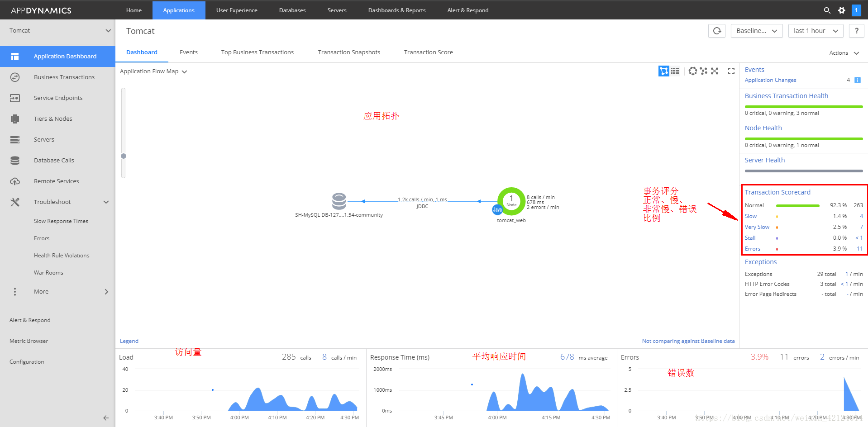Click the Application Dashboard sidebar icon

[x=15, y=57]
